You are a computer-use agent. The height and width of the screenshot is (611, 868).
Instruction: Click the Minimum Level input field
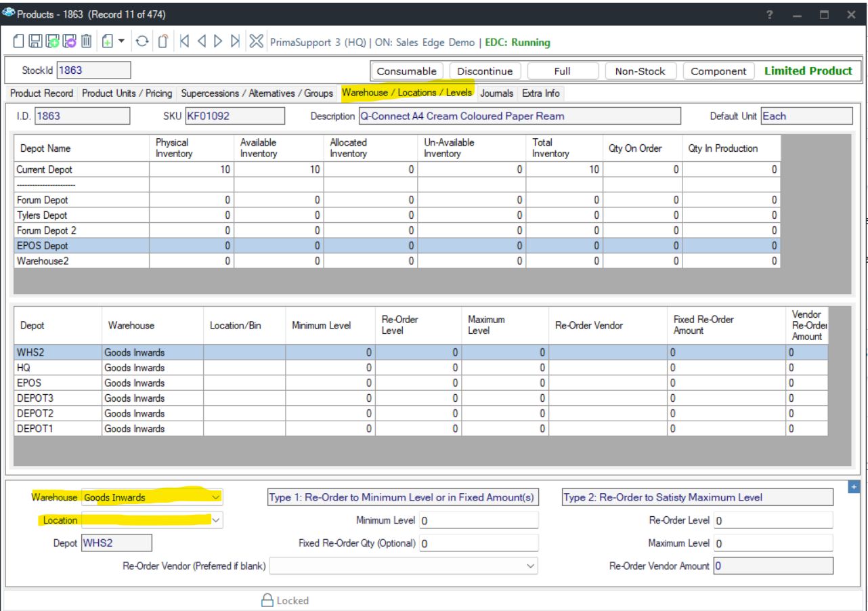[x=479, y=520]
